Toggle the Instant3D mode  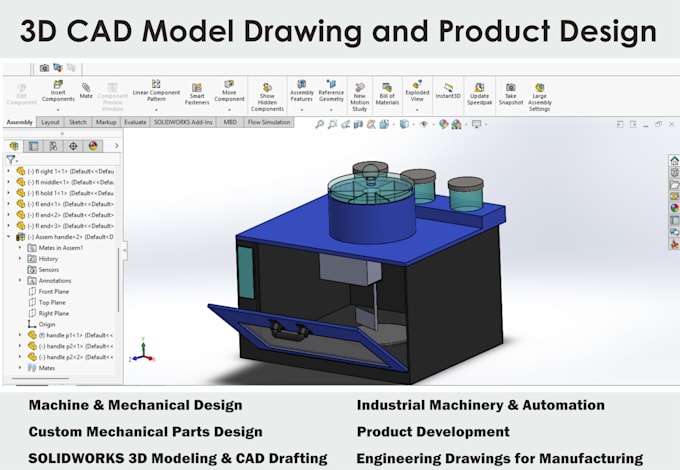(448, 90)
